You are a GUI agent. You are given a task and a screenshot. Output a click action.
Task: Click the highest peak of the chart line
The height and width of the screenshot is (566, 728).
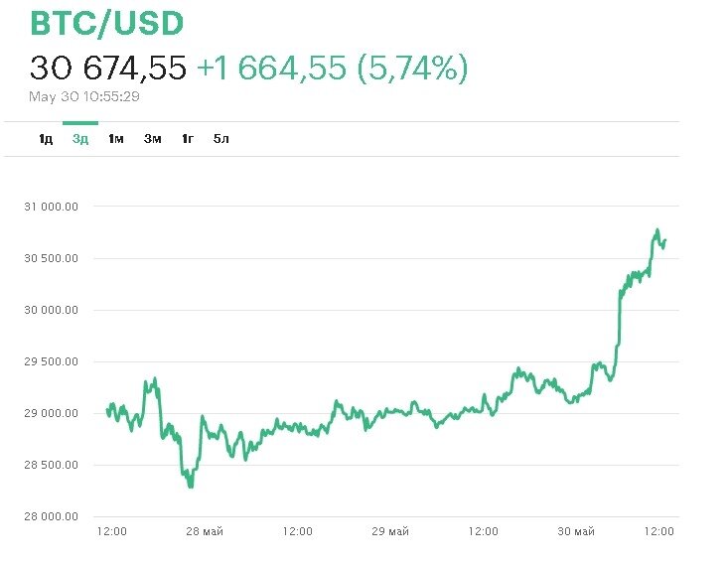(x=657, y=231)
